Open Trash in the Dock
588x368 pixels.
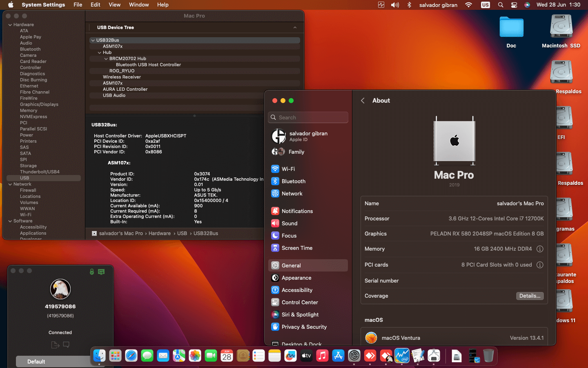[x=488, y=356]
